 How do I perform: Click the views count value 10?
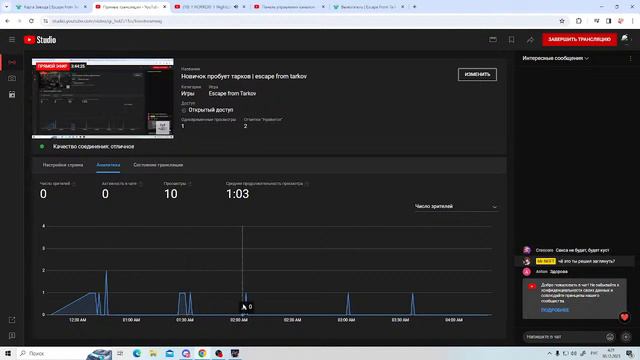point(171,194)
